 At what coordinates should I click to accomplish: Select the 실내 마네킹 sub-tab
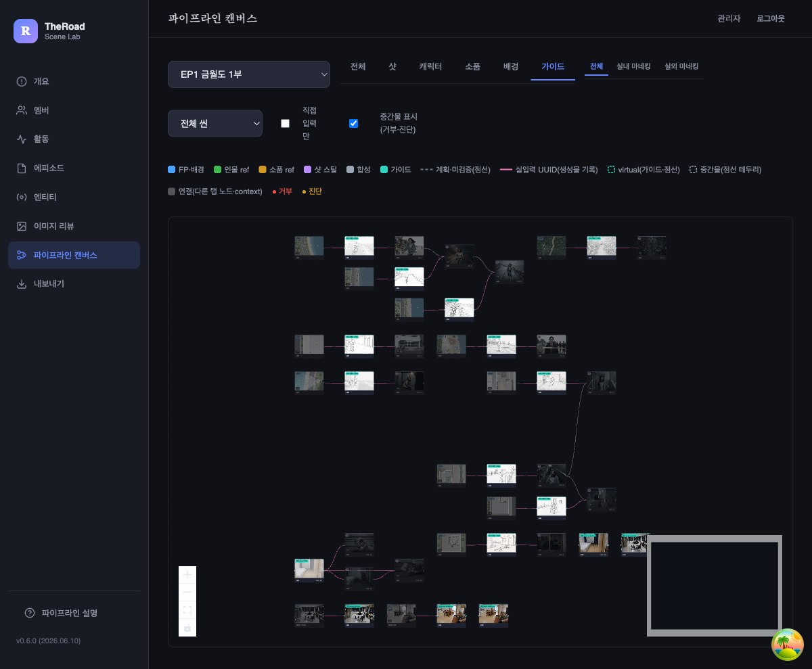633,66
